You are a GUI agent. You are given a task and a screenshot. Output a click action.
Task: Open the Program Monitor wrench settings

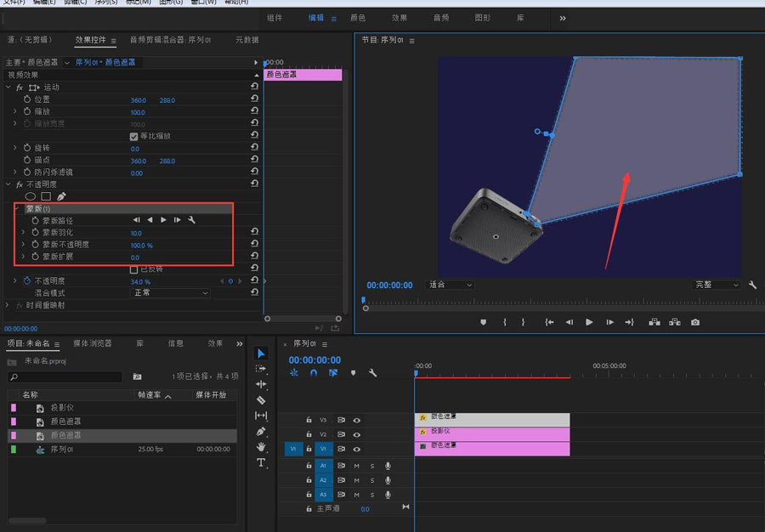(752, 285)
